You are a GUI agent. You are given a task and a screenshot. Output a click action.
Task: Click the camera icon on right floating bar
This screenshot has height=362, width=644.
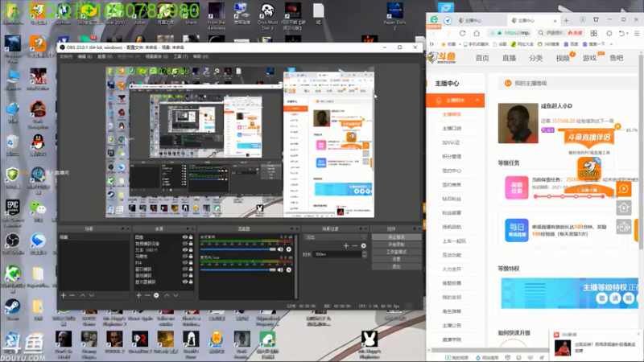623,227
